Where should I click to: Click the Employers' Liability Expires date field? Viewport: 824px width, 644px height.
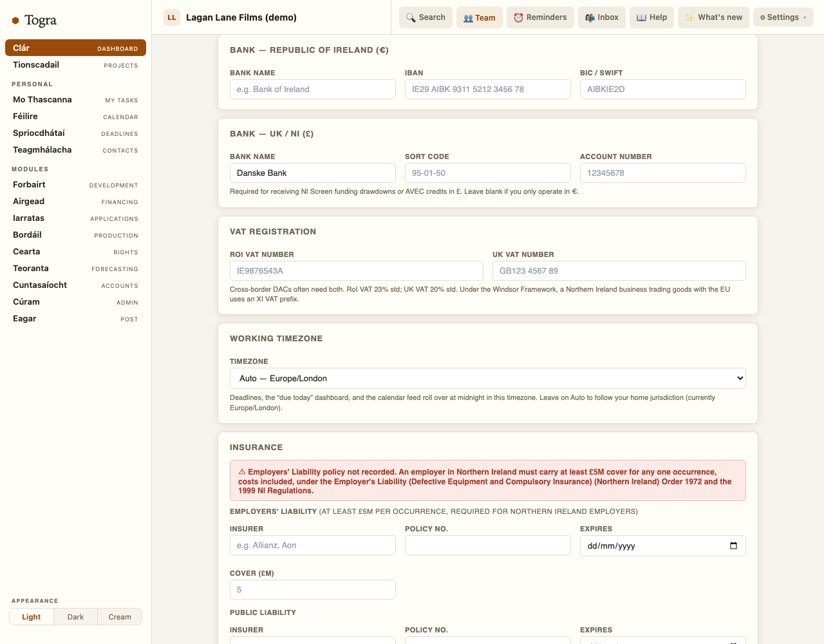[663, 546]
